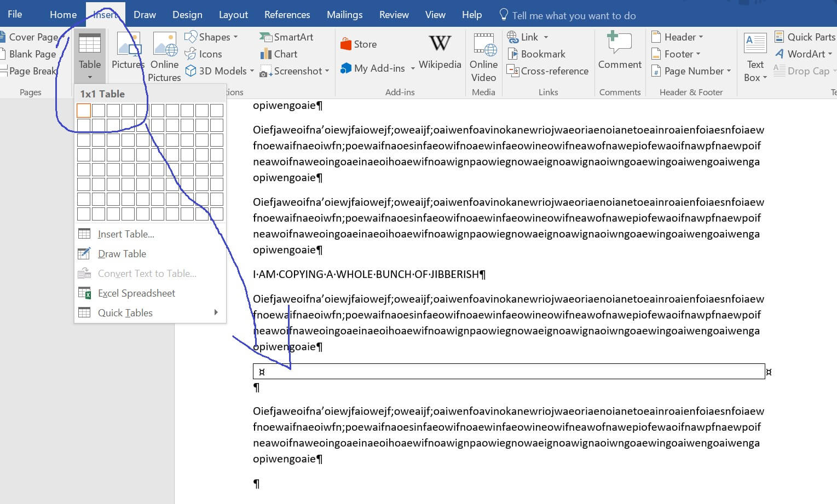
Task: Open the SmartArt gallery
Action: 292,37
